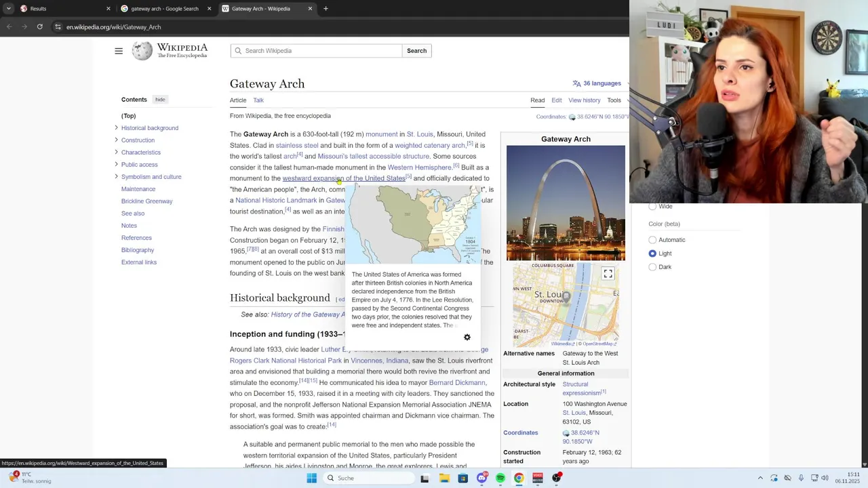Viewport: 868px width, 488px height.
Task: Open Spotify from the taskbar
Action: pos(500,478)
